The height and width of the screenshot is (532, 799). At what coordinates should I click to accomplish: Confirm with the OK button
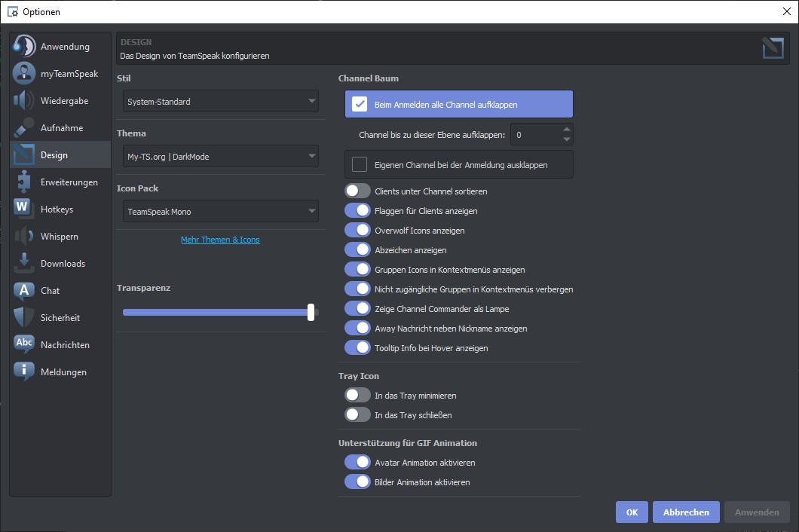pos(632,512)
